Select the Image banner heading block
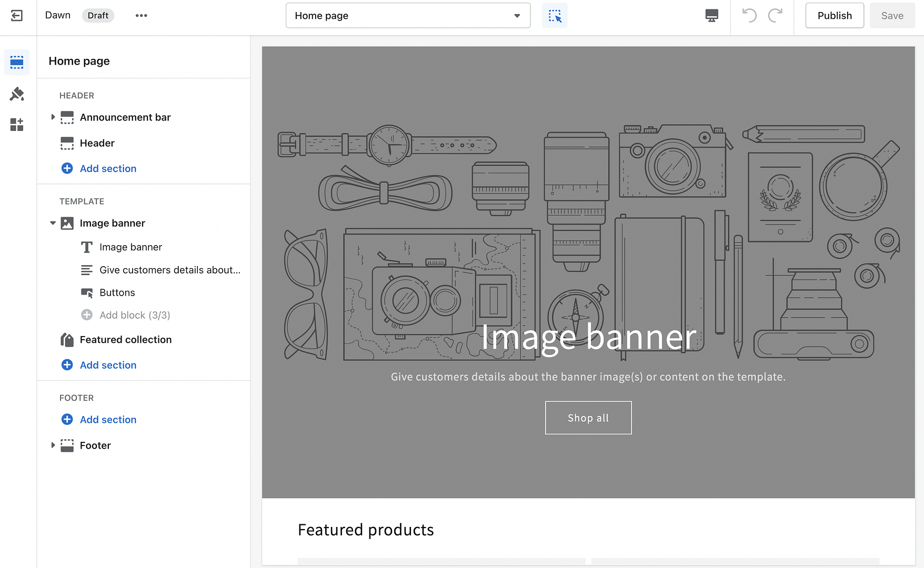Viewport: 924px width, 568px height. (x=144, y=247)
